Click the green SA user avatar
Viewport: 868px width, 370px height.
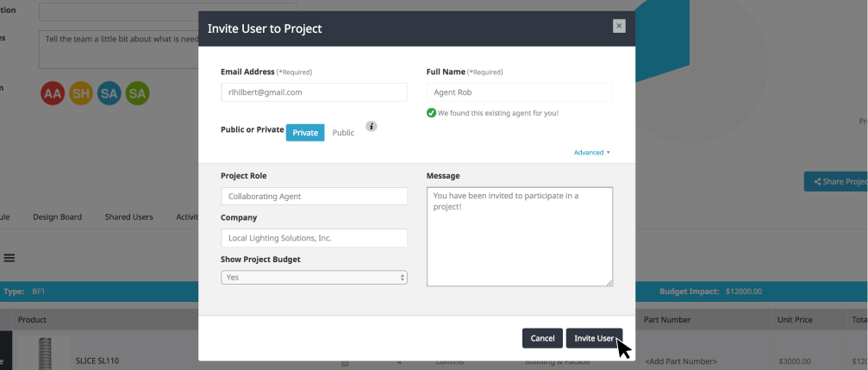click(137, 94)
